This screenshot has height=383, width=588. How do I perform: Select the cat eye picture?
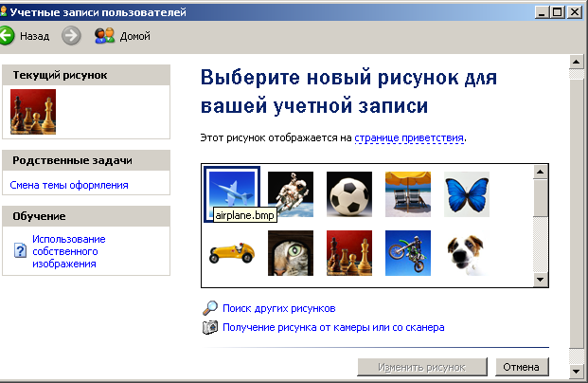point(291,253)
